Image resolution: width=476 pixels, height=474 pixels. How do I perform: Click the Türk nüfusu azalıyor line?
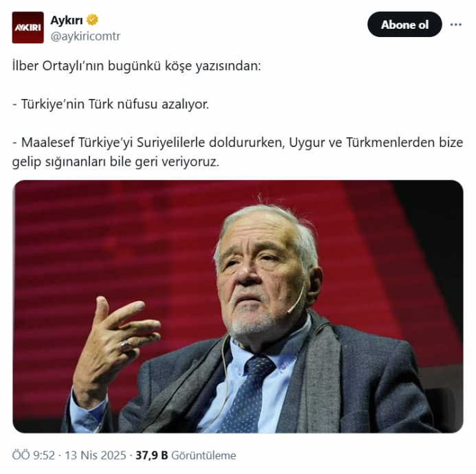110,104
